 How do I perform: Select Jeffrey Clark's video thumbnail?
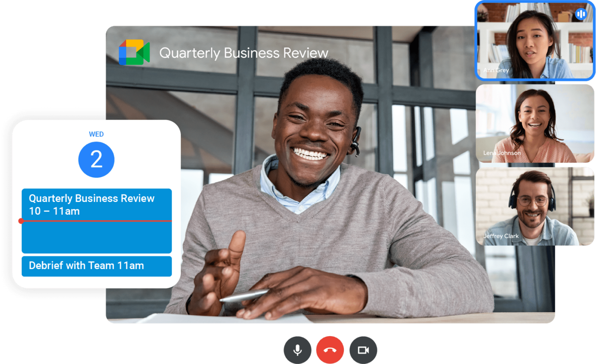pyautogui.click(x=534, y=207)
